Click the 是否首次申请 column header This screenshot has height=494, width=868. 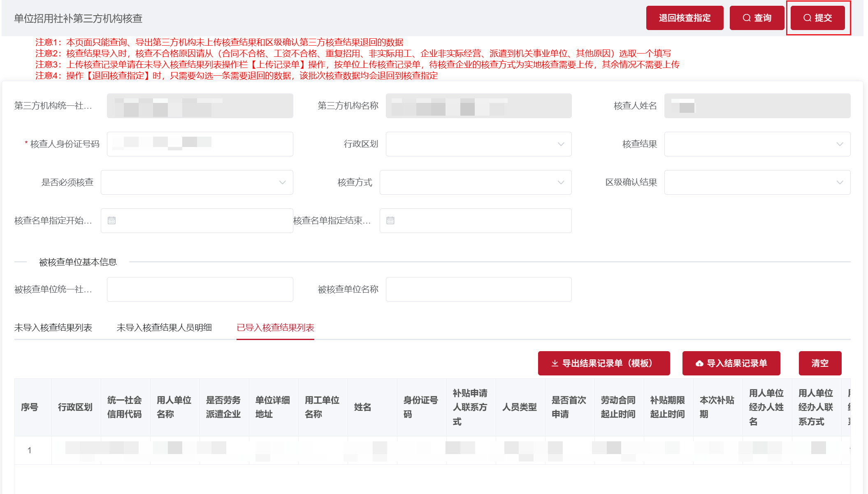570,407
